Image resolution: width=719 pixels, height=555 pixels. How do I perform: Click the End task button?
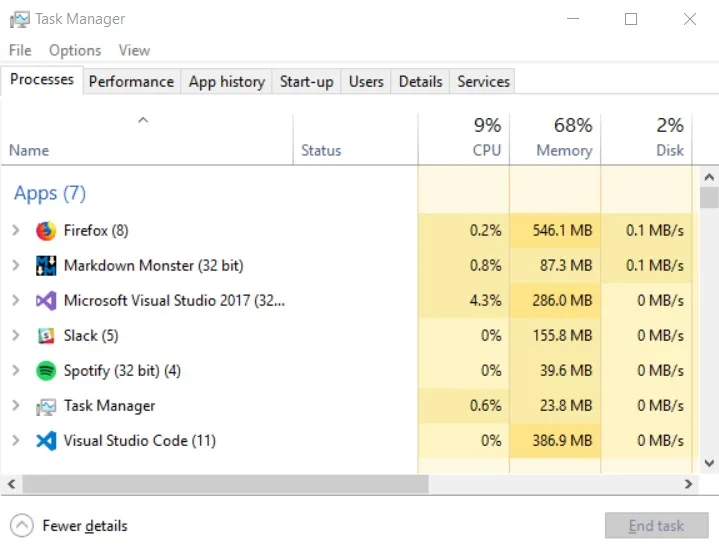pyautogui.click(x=656, y=525)
